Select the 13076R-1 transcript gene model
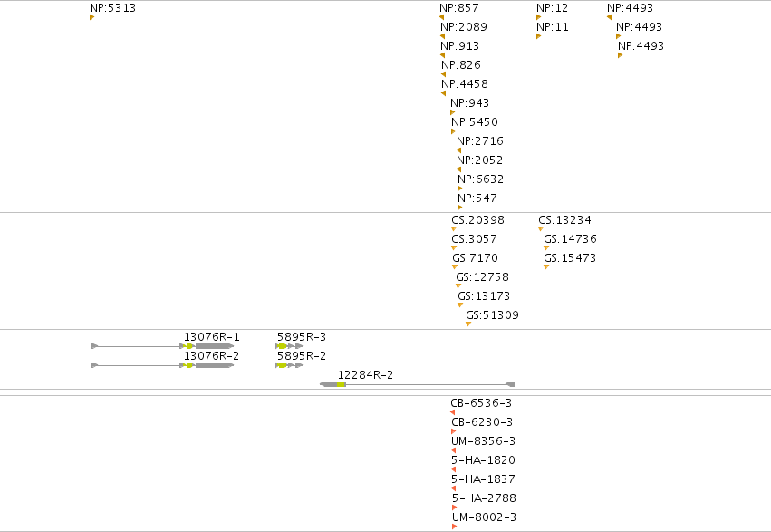 click(x=162, y=346)
